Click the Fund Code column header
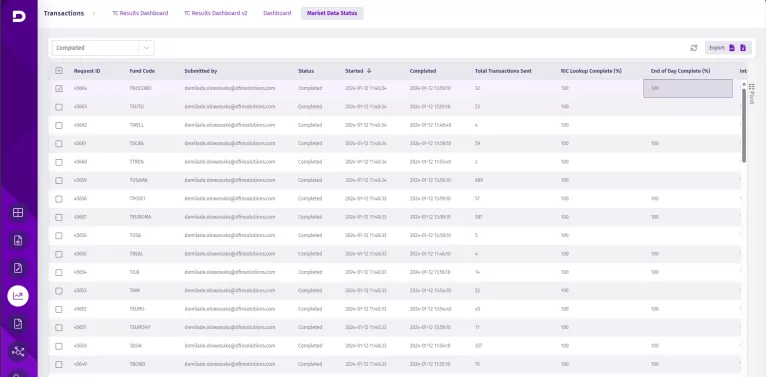Viewport: 766px width, 377px height. coord(142,71)
